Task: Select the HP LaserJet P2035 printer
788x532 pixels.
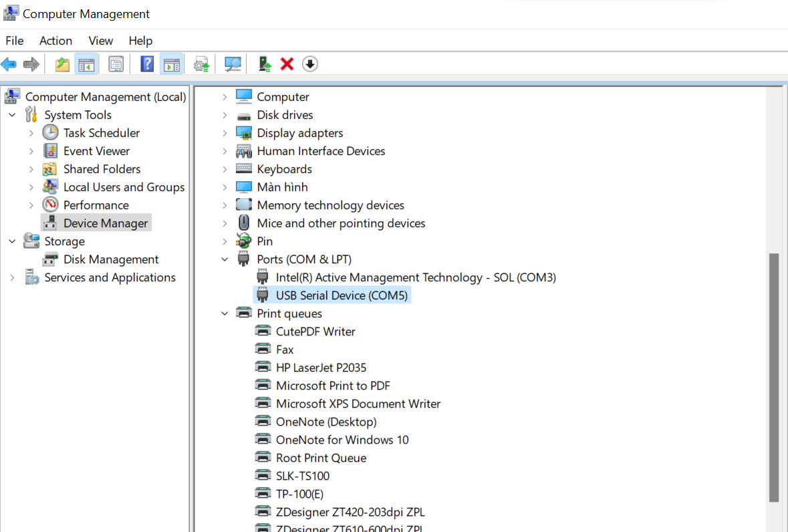Action: 321,368
